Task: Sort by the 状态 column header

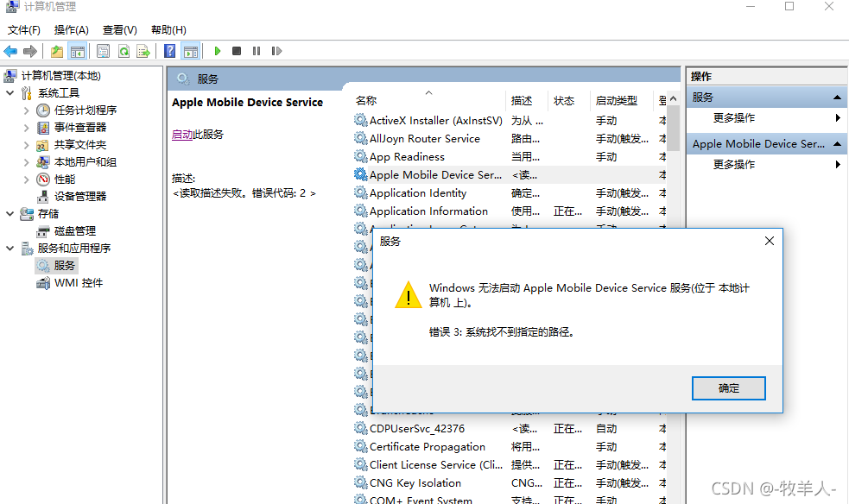Action: pyautogui.click(x=568, y=101)
